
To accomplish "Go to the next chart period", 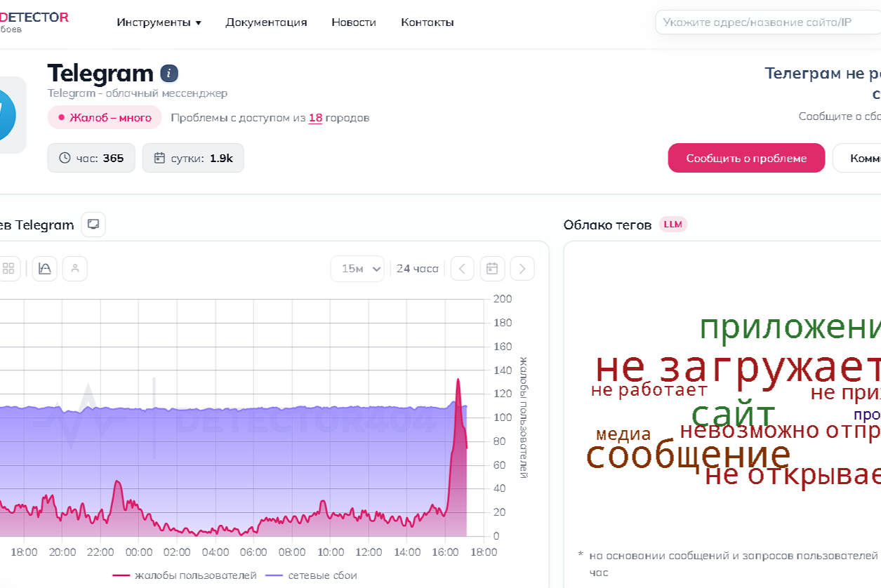I will pyautogui.click(x=522, y=268).
